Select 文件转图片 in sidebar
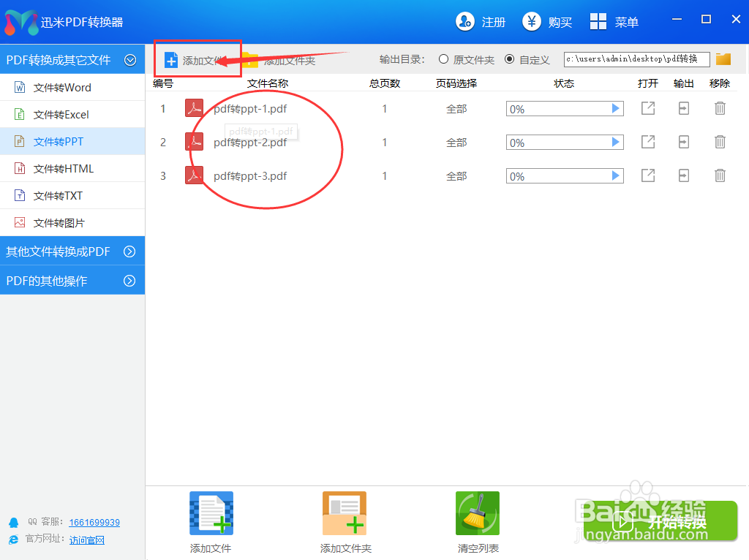Image resolution: width=749 pixels, height=560 pixels. (72, 223)
